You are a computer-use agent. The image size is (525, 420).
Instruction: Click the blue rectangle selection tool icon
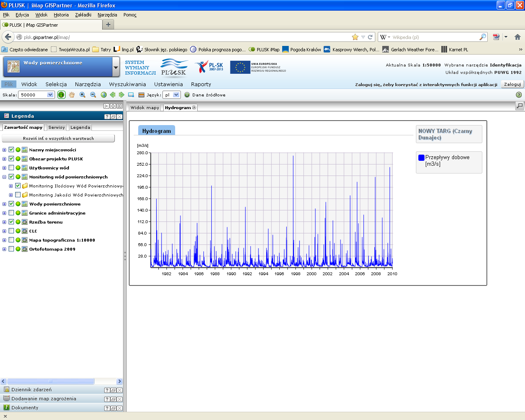pyautogui.click(x=131, y=95)
